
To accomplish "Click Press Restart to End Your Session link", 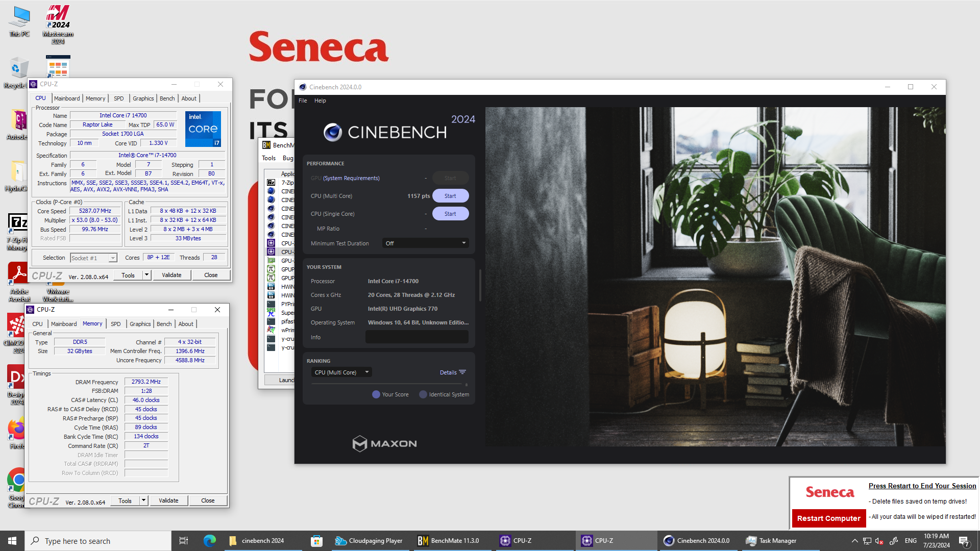I will (x=922, y=486).
